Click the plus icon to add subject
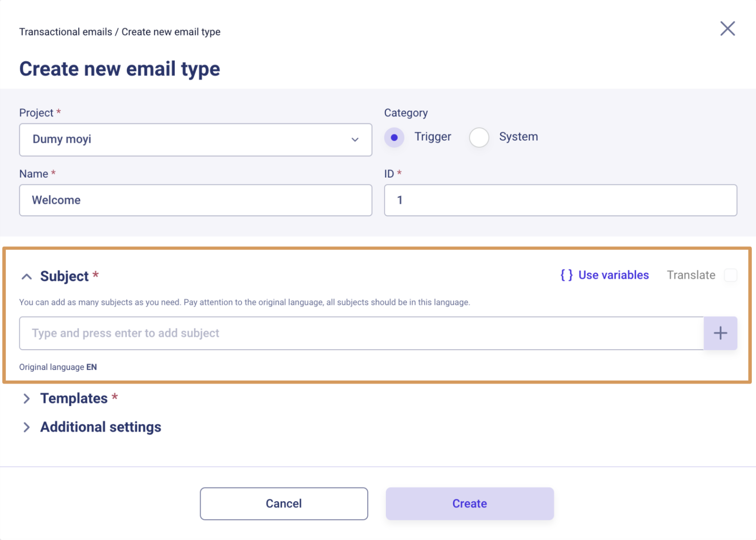This screenshot has width=756, height=540. point(720,333)
